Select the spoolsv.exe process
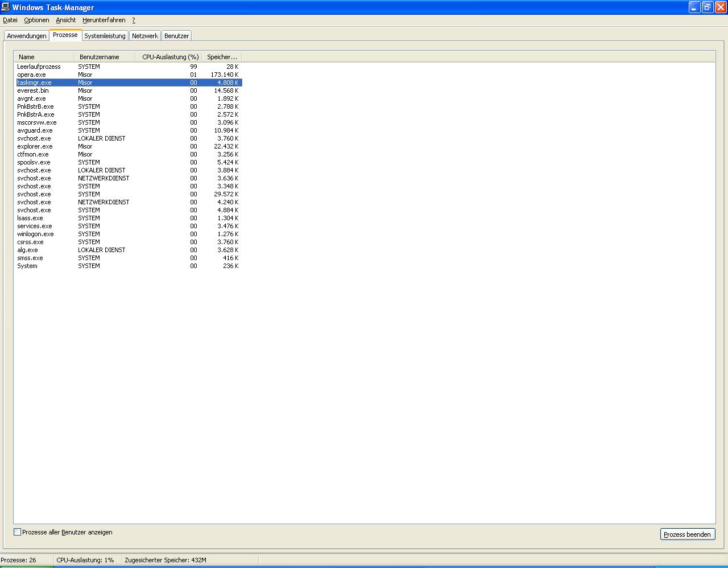Screen dimensions: 728x568 tap(129, 162)
